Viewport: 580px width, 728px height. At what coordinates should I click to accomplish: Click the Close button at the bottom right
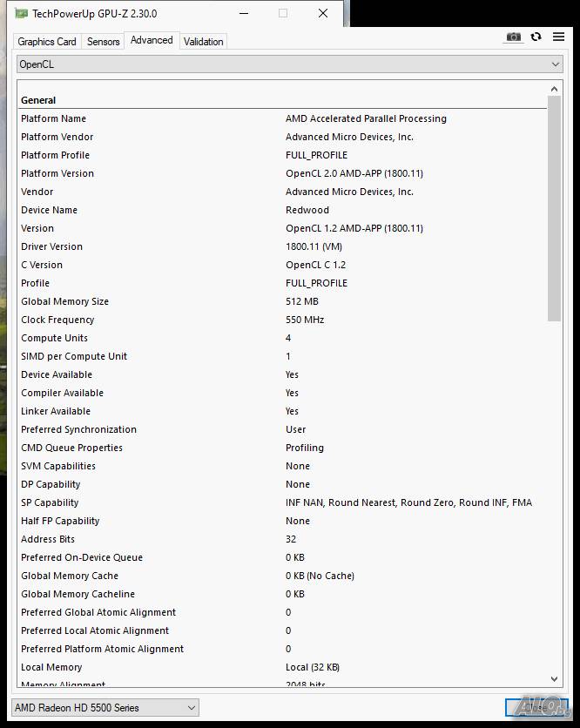tap(536, 708)
